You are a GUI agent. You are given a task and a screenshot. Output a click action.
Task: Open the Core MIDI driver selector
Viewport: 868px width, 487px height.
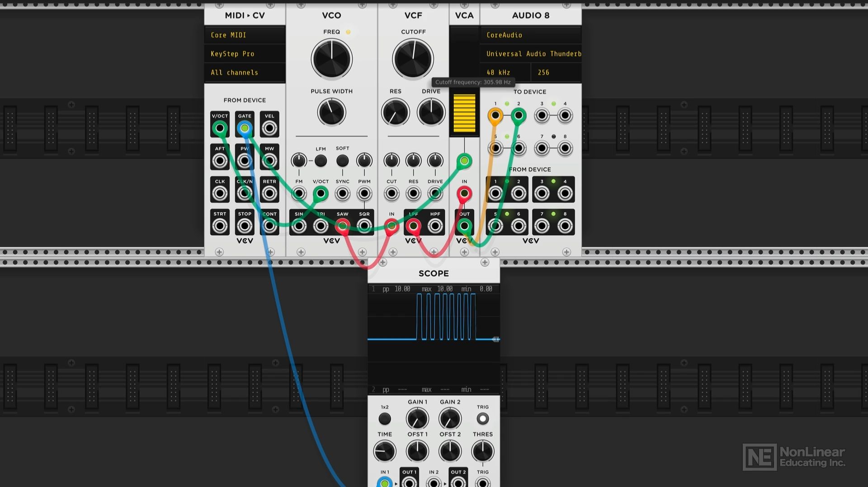(x=245, y=35)
